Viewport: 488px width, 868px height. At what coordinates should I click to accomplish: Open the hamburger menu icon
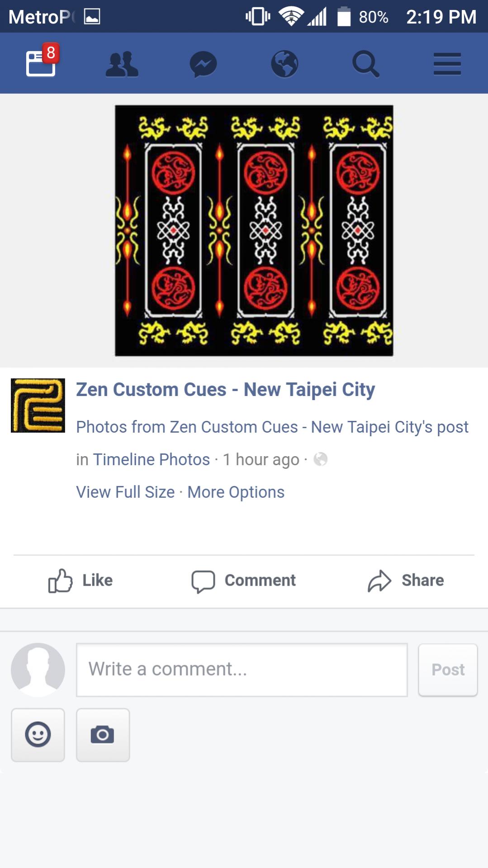[447, 64]
